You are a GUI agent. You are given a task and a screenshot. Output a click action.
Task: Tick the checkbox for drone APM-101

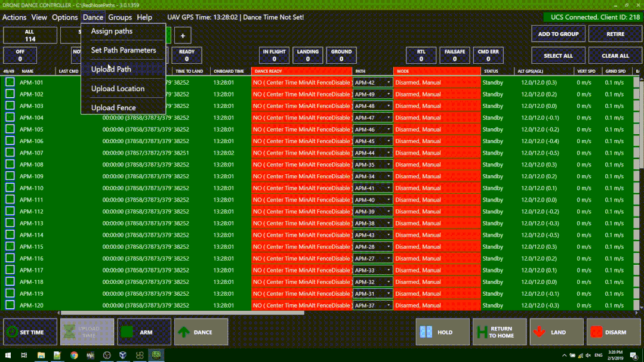pos(10,82)
